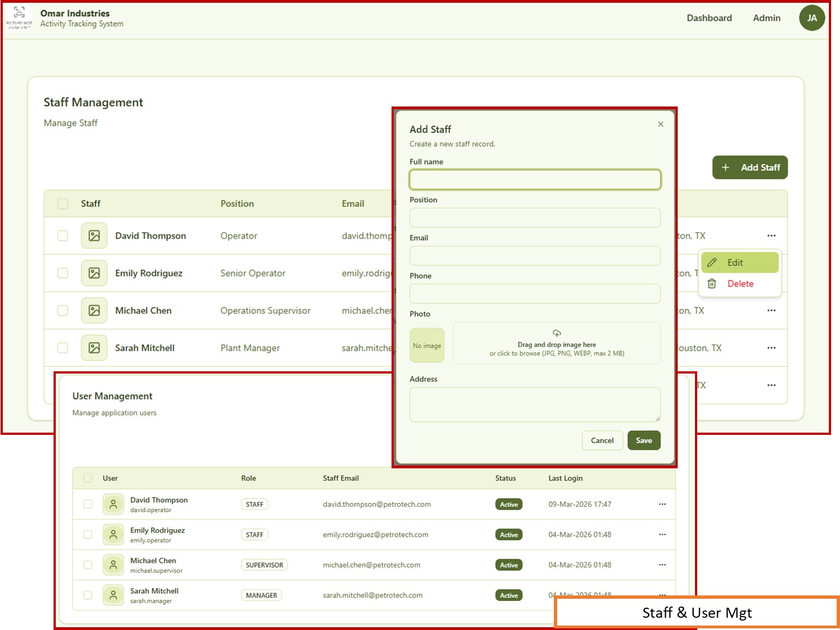This screenshot has width=840, height=630.
Task: Check the box for Michael Chen staff row
Action: [63, 311]
